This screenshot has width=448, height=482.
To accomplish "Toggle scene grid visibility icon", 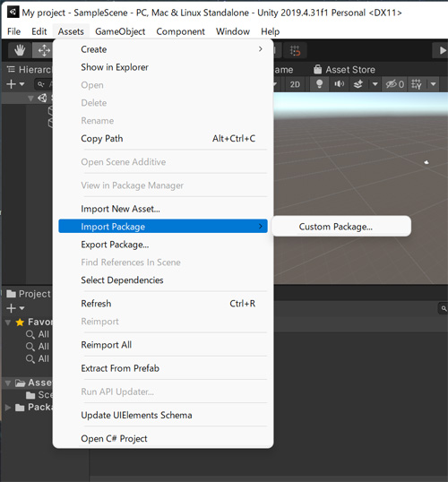I will (x=417, y=84).
